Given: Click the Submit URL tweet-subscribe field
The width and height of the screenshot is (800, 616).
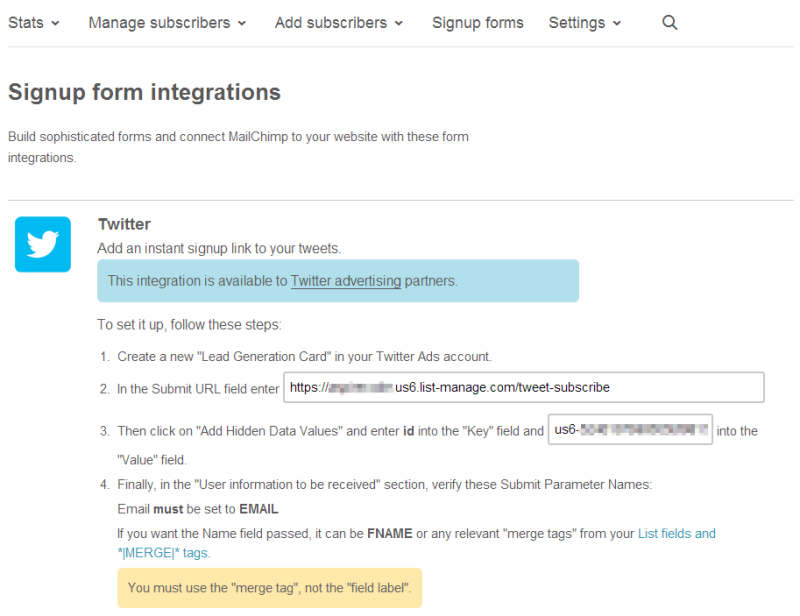Looking at the screenshot, I should point(523,387).
